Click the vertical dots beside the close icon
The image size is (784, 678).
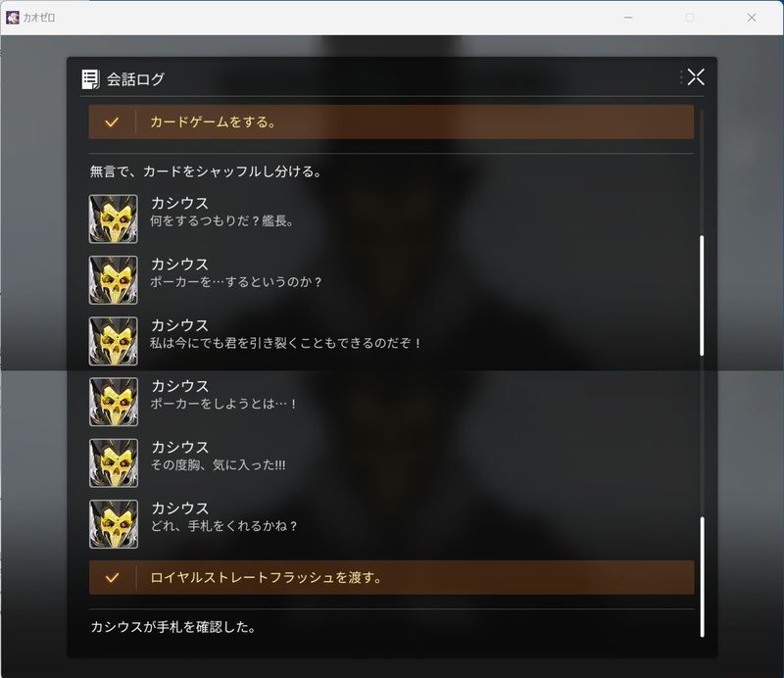tap(681, 77)
